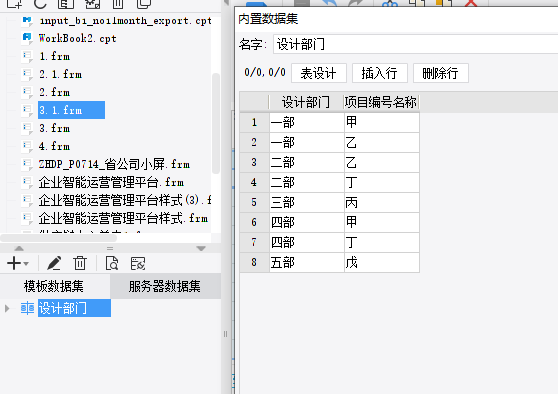Image resolution: width=558 pixels, height=394 pixels.
Task: Click the down triangle above dataset toolbar
Action: [201, 248]
